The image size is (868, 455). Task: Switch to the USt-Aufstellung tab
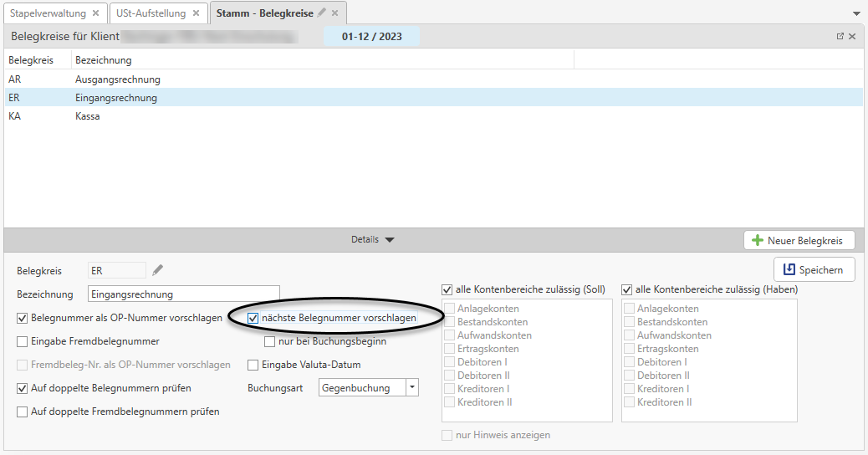(x=151, y=13)
